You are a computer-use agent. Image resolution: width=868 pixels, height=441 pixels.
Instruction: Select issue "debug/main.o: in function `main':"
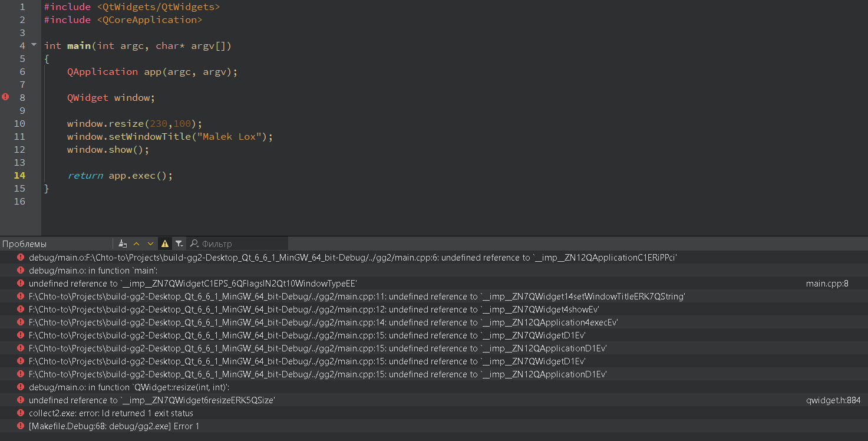434,271
